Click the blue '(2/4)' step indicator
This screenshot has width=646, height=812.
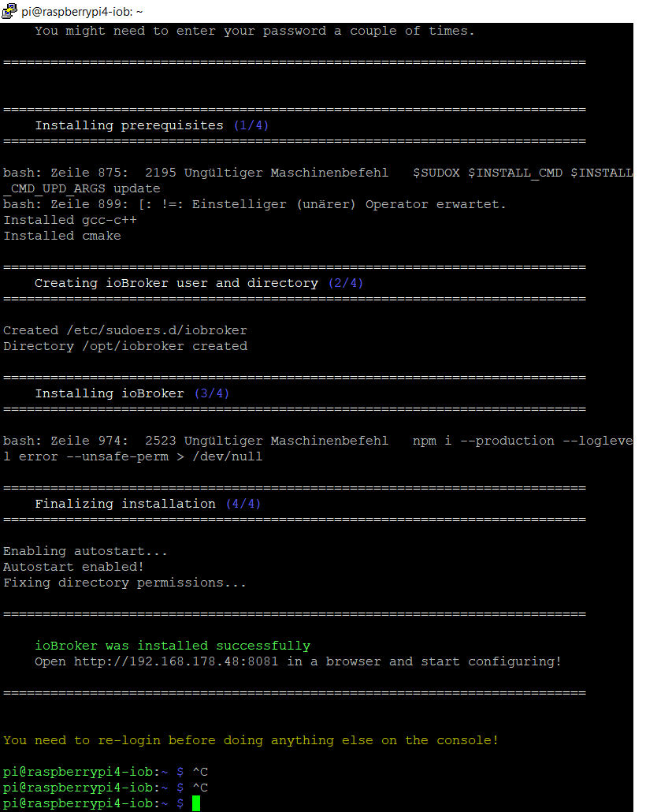pos(346,283)
